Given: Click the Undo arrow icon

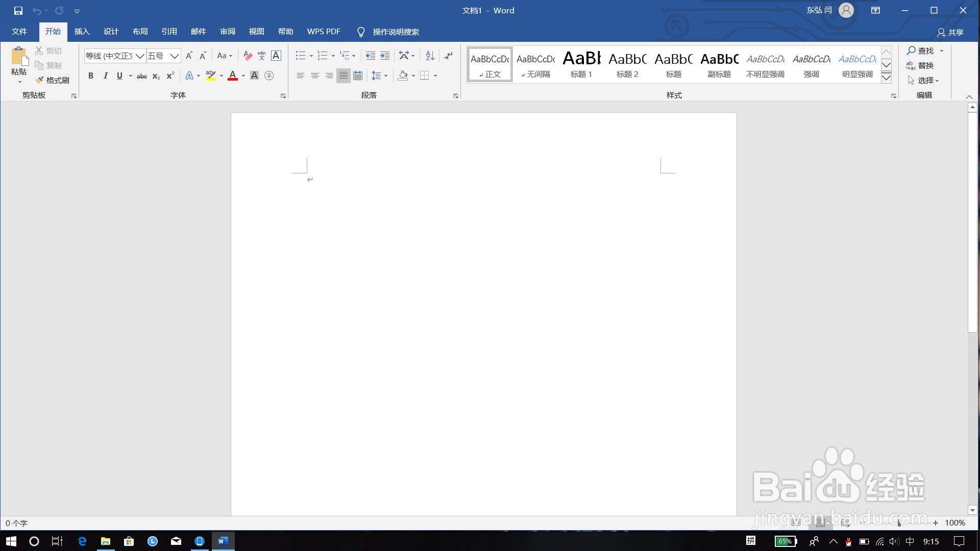Looking at the screenshot, I should pyautogui.click(x=37, y=11).
